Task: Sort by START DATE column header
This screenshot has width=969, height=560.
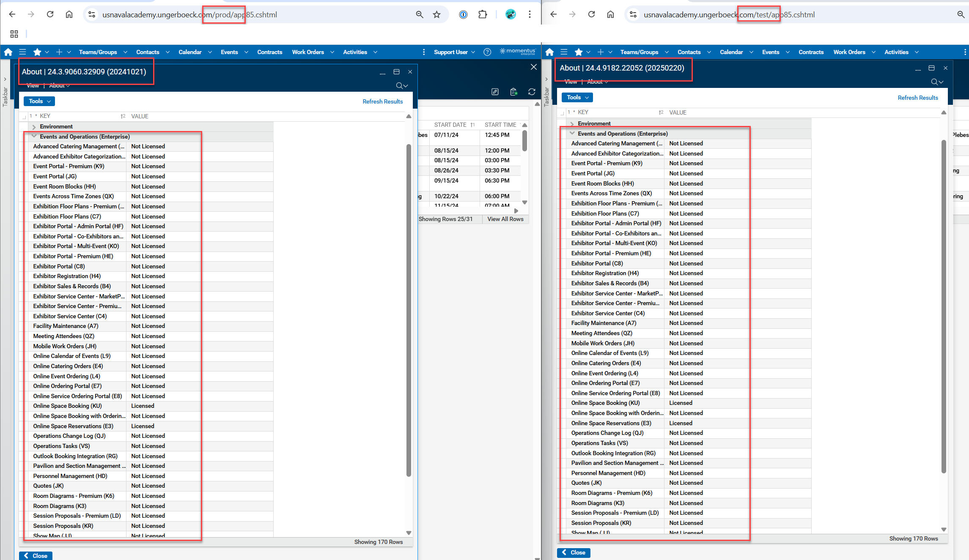Action: click(x=450, y=125)
